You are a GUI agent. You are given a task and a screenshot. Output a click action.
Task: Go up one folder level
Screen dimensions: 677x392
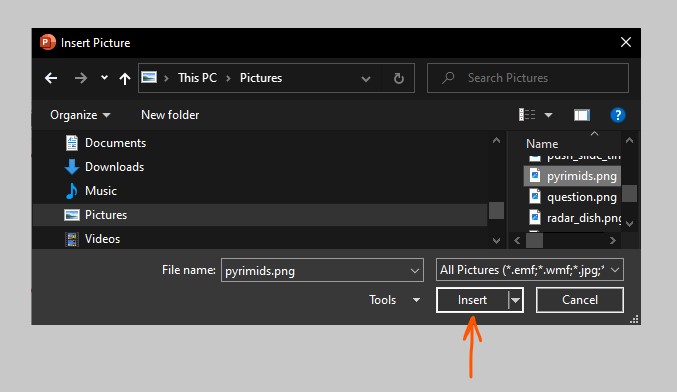point(125,79)
